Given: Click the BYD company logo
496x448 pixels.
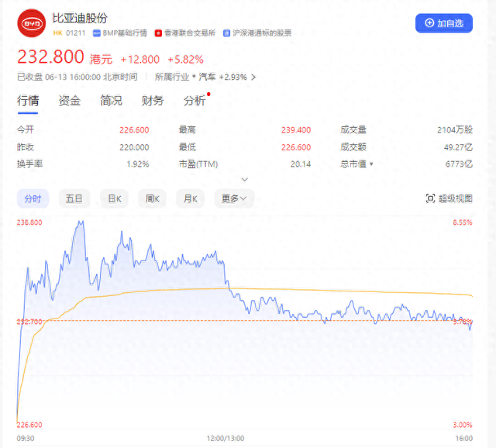Looking at the screenshot, I should [x=32, y=23].
